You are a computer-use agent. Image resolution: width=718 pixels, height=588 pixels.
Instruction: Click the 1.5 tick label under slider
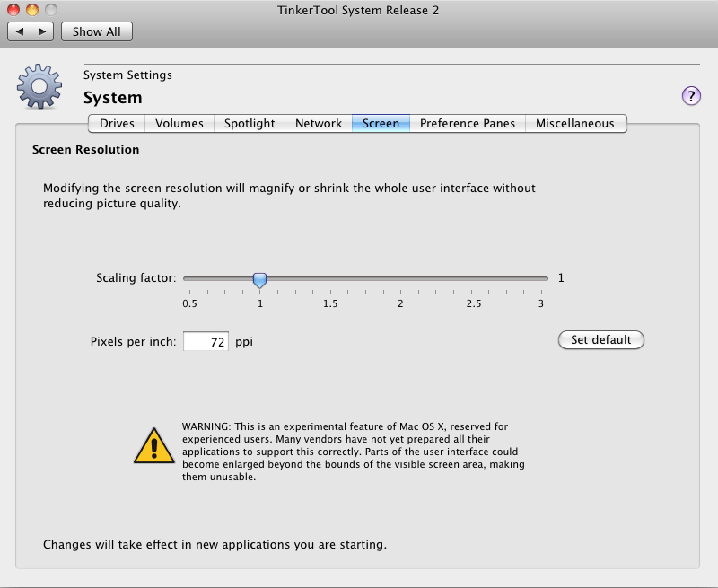pos(330,303)
